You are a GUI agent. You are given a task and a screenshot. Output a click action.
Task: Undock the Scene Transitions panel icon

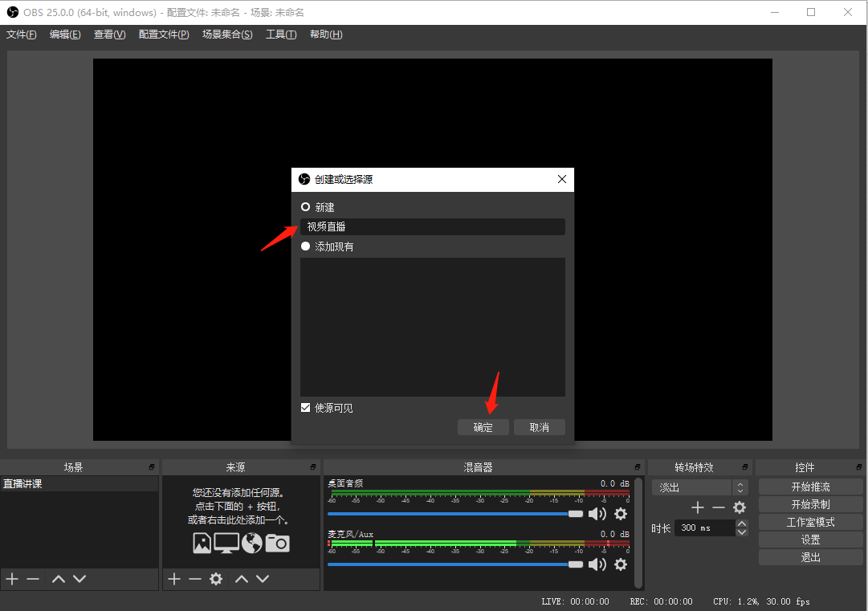[x=744, y=467]
